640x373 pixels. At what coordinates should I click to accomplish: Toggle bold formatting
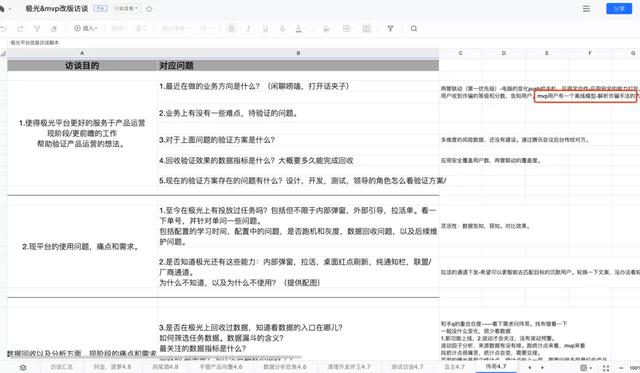(x=231, y=29)
